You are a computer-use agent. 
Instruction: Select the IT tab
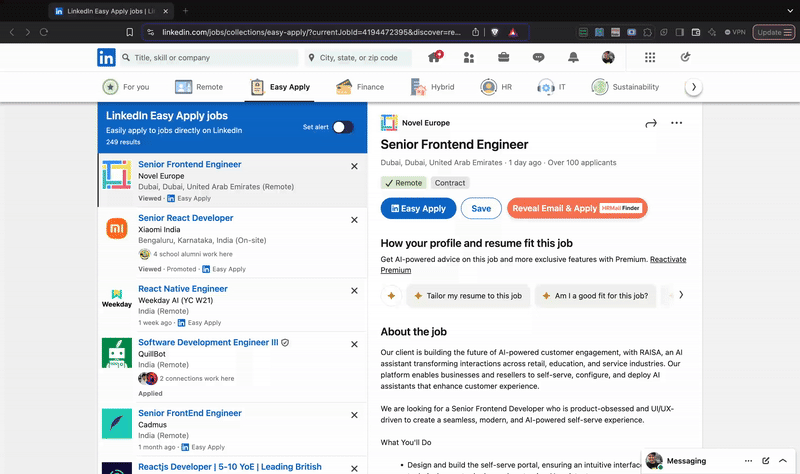(x=552, y=87)
